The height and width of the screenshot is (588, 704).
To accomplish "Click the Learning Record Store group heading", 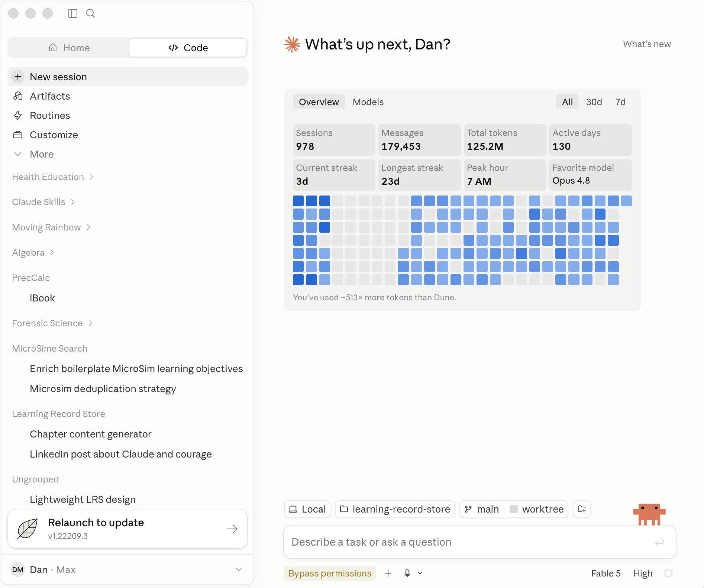I will point(58,414).
